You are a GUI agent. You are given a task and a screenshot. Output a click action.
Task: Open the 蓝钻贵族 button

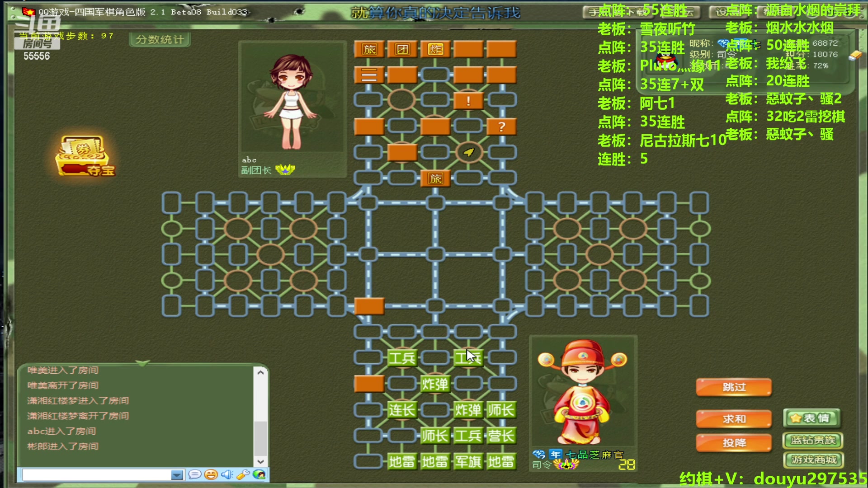tap(813, 440)
